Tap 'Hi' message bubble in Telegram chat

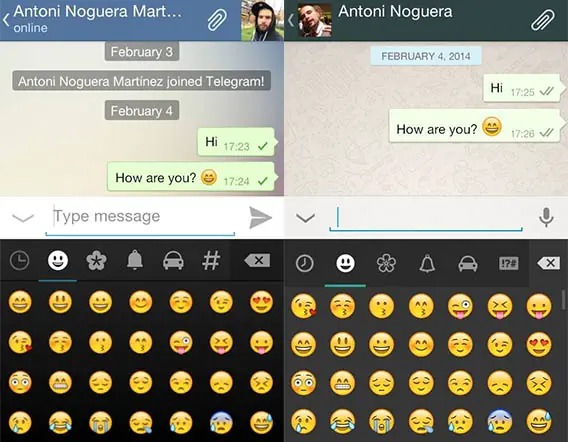(237, 142)
